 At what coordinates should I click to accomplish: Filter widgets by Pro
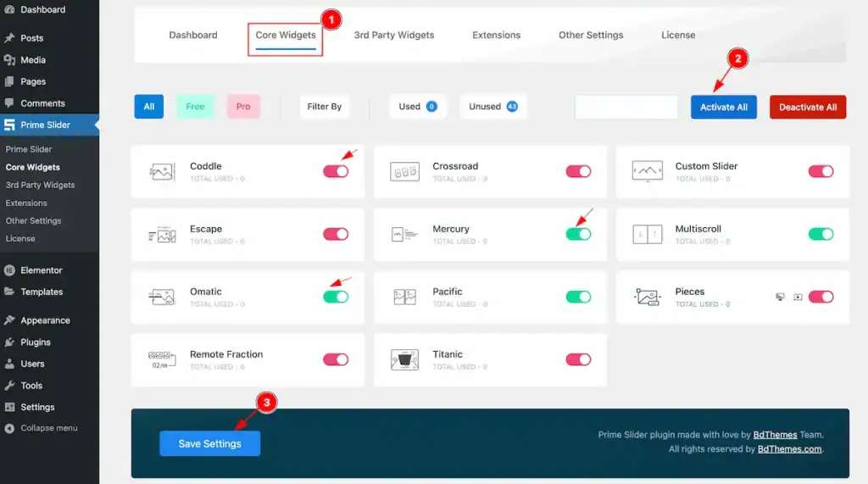[x=243, y=106]
